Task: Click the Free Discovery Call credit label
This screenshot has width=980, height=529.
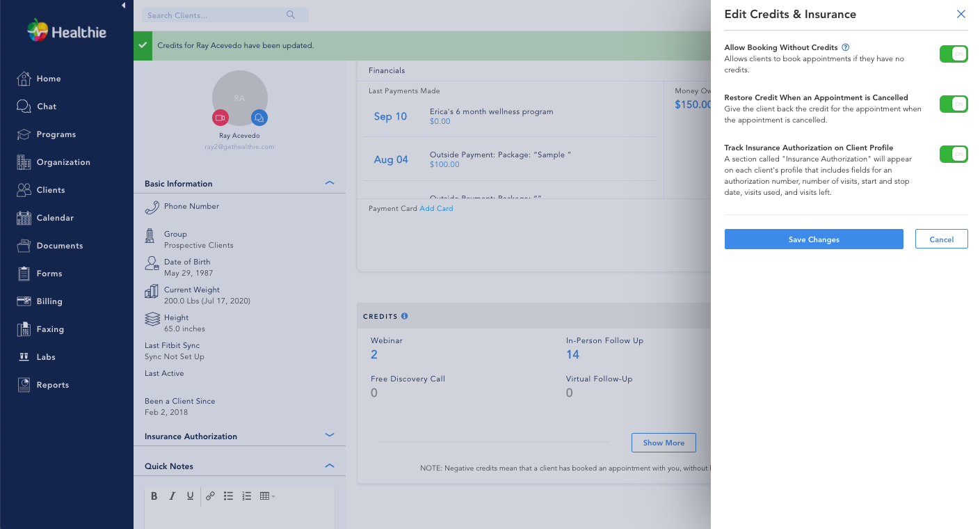Action: [408, 379]
